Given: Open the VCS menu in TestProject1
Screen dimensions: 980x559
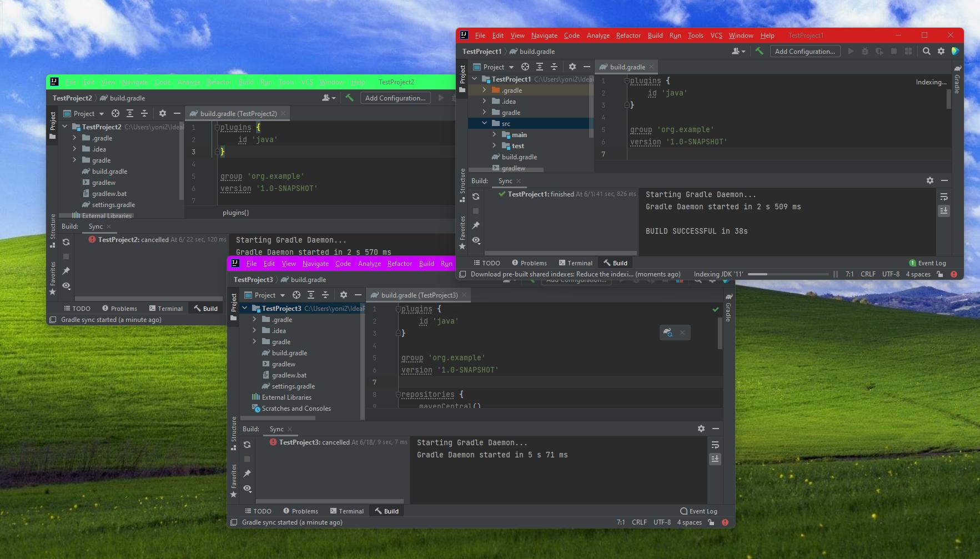Looking at the screenshot, I should pyautogui.click(x=716, y=36).
